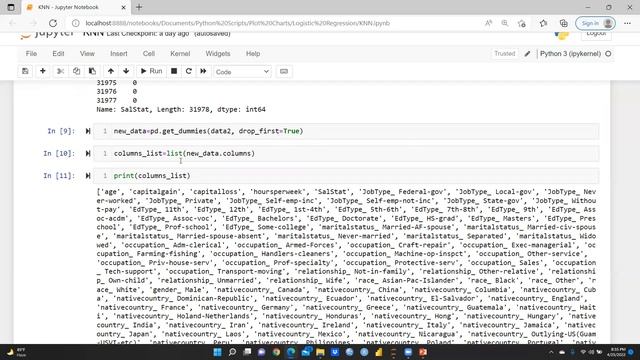Click the 'Name: SalStat, Length: 31978' output line
Image resolution: width=640 pixels, height=360 pixels.
click(181, 109)
